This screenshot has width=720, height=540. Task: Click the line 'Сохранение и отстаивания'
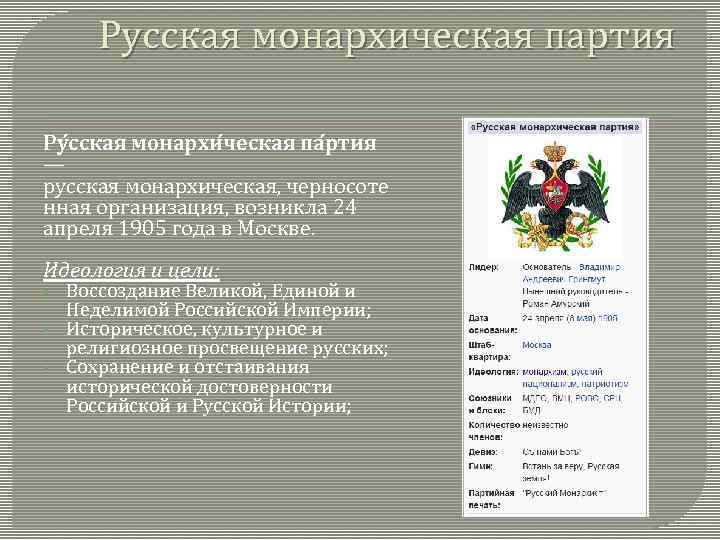click(x=188, y=367)
